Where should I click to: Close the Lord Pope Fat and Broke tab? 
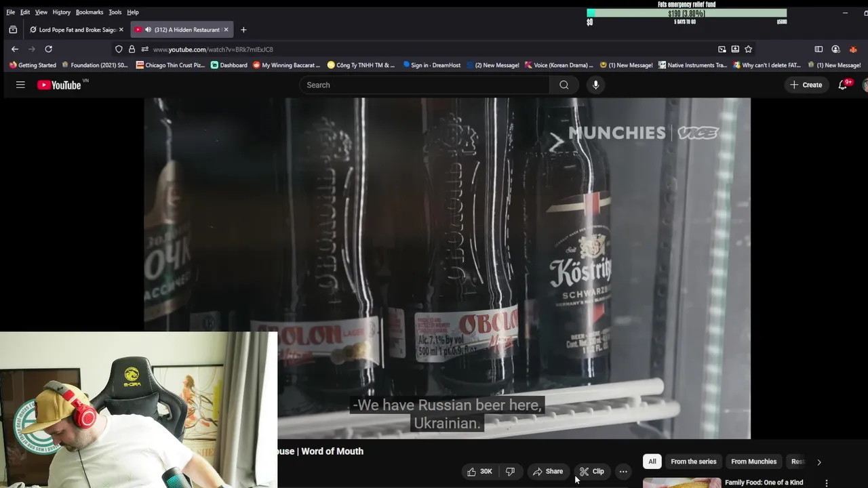coord(121,30)
